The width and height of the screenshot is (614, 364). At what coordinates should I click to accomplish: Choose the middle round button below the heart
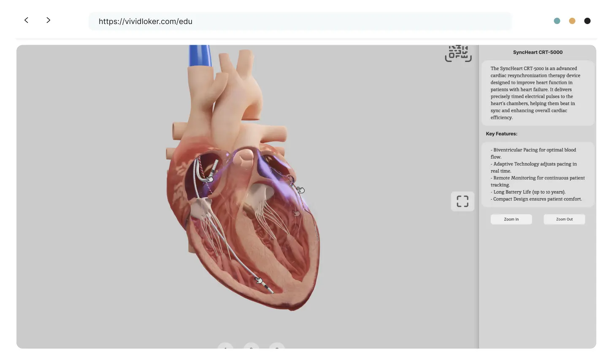click(251, 346)
